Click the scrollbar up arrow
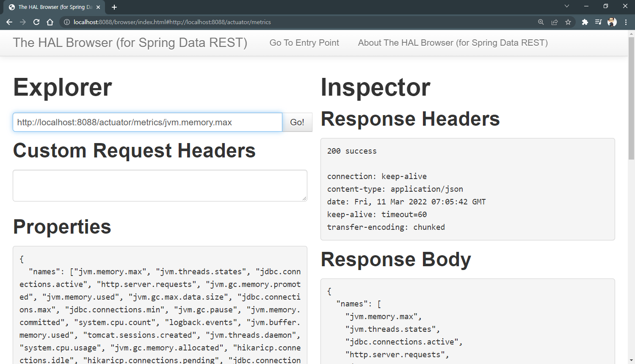Screen dimensions: 635x364 (631, 33)
